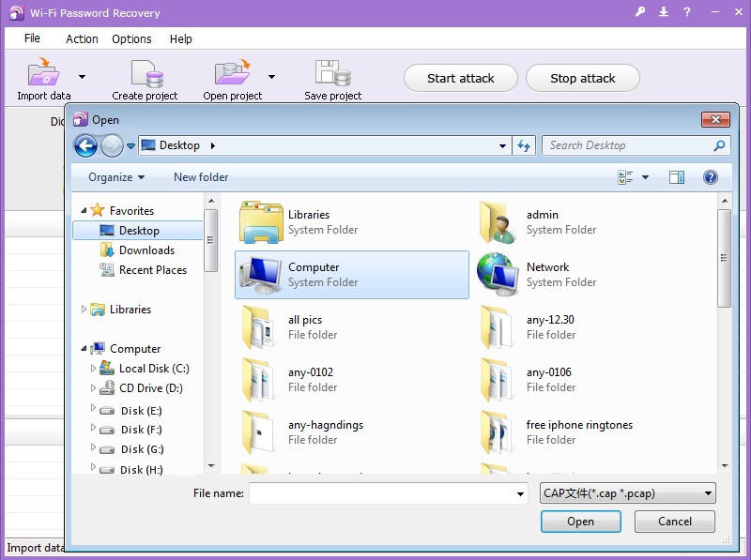Viewport: 751px width, 560px height.
Task: Click the question mark icon in title bar
Action: (x=687, y=12)
